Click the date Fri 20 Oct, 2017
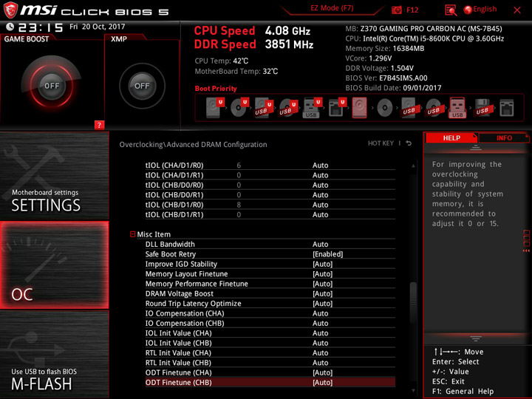The height and width of the screenshot is (399, 532). click(x=98, y=27)
